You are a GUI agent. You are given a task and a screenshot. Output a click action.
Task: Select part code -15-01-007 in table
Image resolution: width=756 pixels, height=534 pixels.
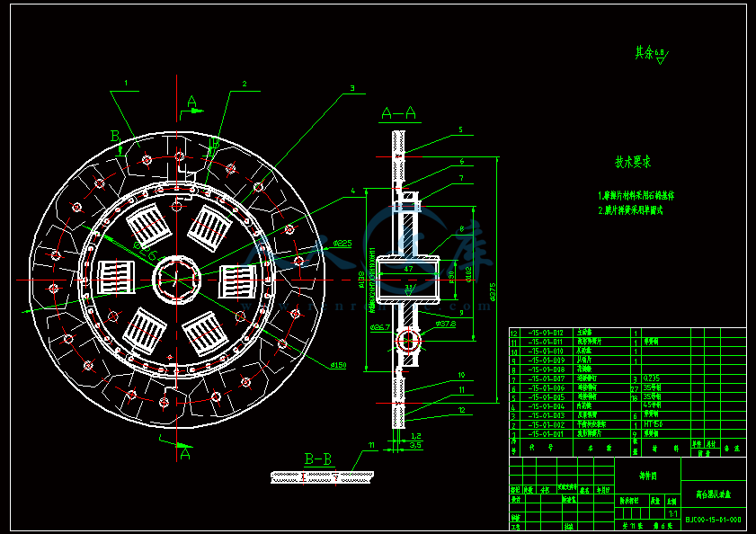point(547,378)
